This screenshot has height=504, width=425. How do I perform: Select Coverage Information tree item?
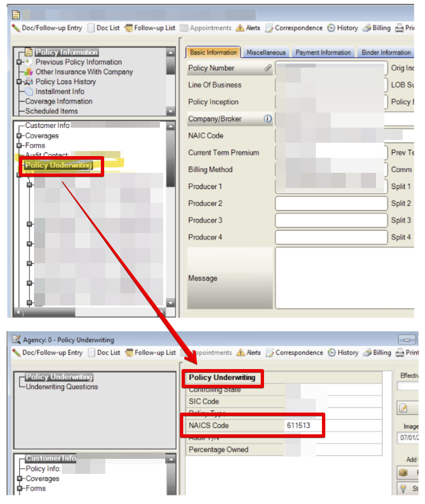pyautogui.click(x=59, y=101)
